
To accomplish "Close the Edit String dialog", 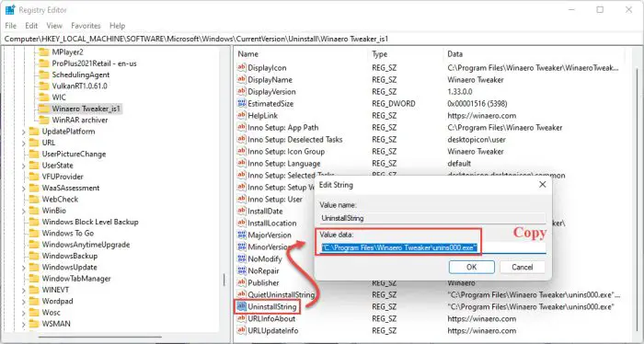I will click(x=542, y=185).
